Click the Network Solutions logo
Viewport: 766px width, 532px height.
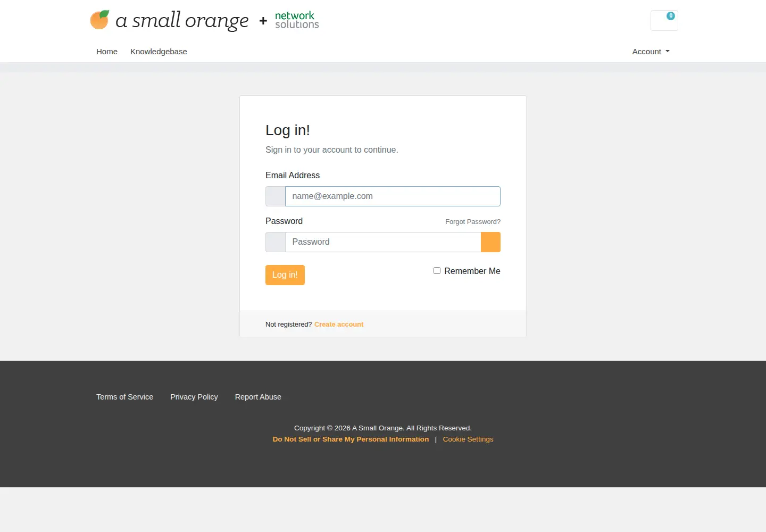click(x=297, y=20)
